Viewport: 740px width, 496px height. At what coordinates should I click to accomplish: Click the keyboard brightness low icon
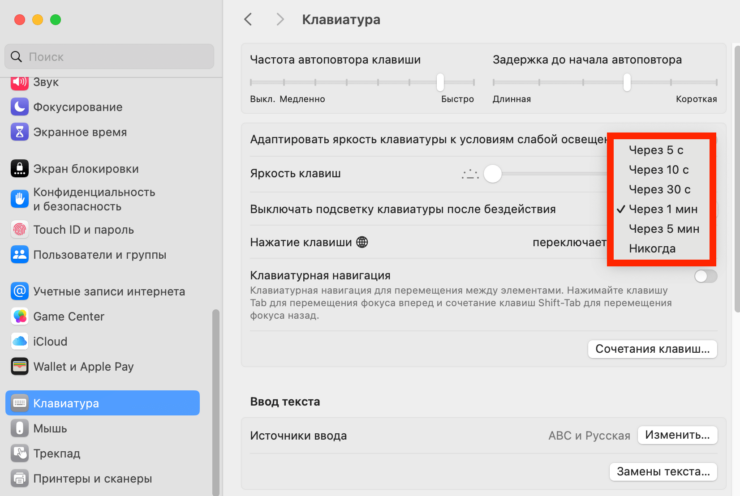470,174
